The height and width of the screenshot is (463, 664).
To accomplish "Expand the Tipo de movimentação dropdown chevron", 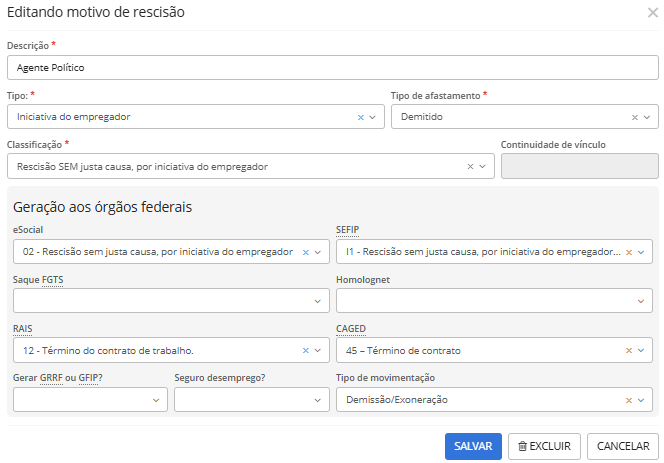I will tap(641, 400).
